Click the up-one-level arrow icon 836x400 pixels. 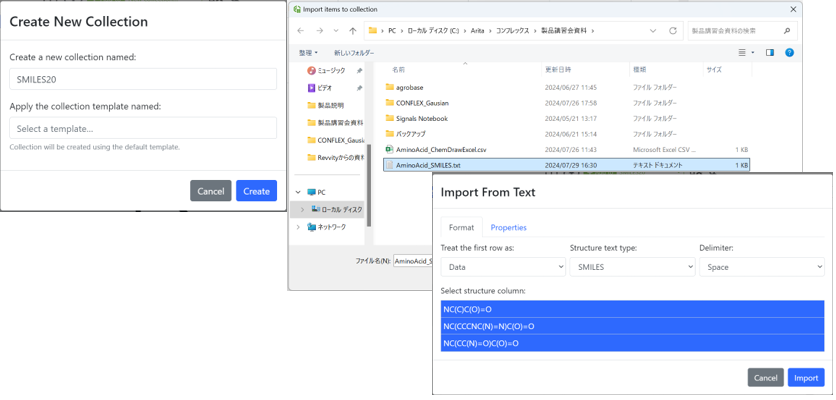click(352, 31)
